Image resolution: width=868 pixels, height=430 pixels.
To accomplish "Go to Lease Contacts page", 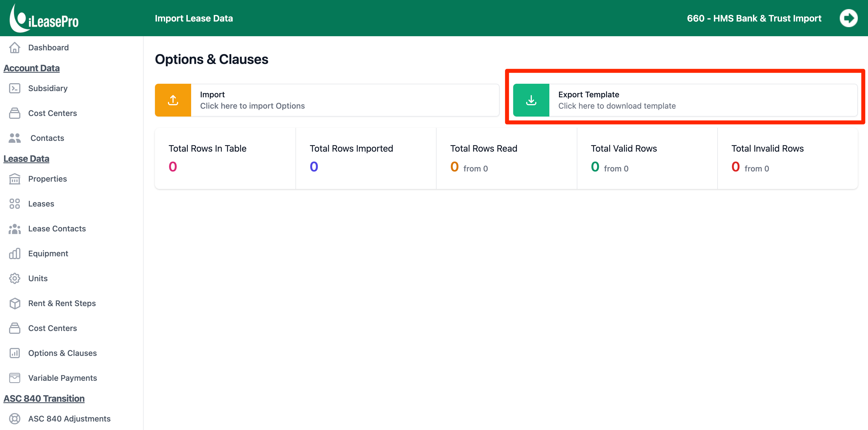I will point(57,229).
